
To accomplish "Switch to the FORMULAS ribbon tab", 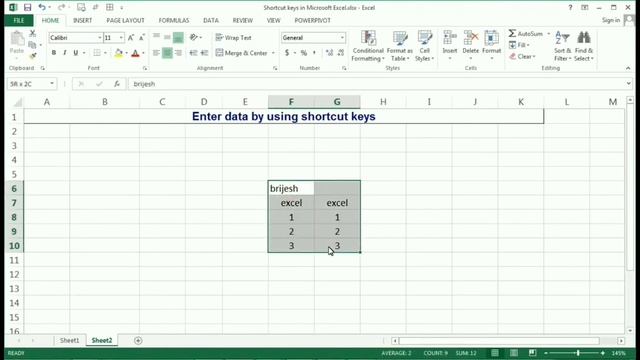I will (174, 20).
